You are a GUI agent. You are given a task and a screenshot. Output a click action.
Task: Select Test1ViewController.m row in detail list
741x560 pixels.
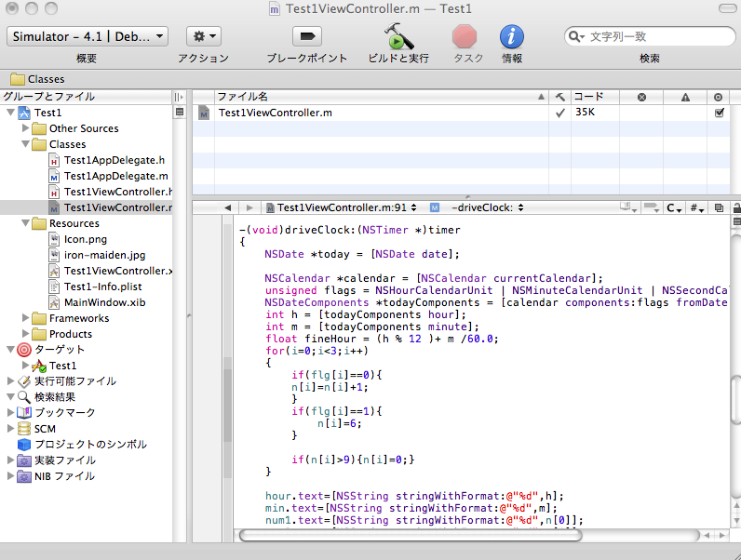tap(461, 113)
